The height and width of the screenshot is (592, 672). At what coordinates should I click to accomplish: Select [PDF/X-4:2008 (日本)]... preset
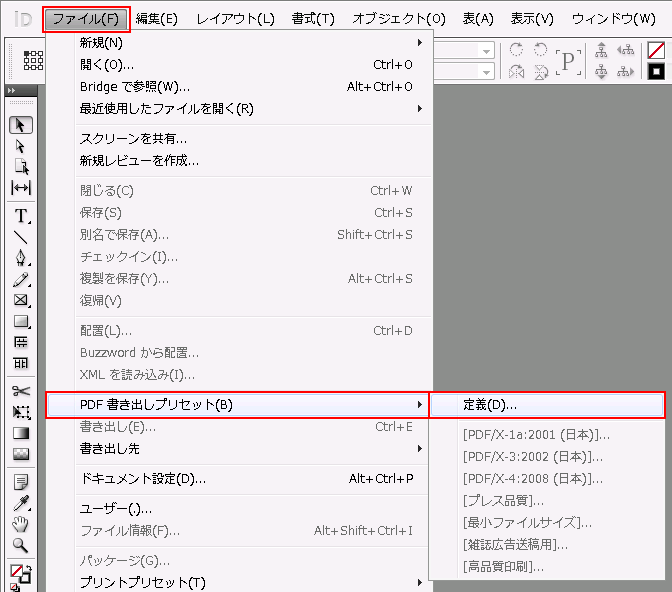[547, 478]
